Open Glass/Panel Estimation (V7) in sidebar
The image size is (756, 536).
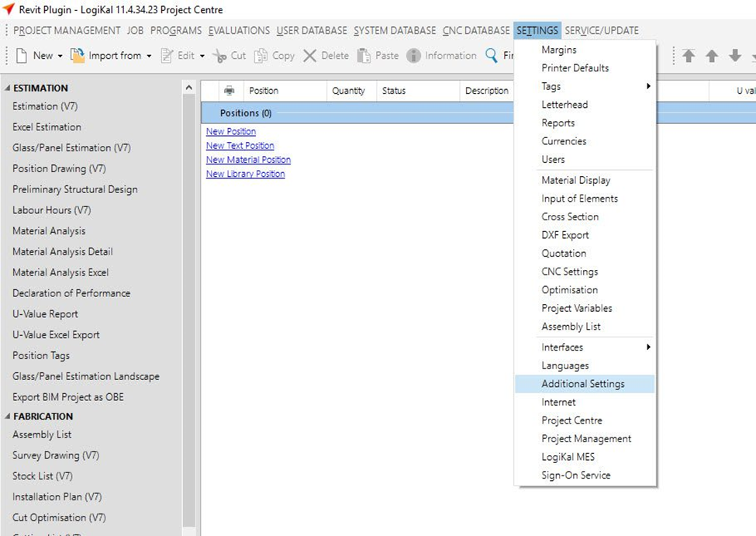[x=71, y=147]
